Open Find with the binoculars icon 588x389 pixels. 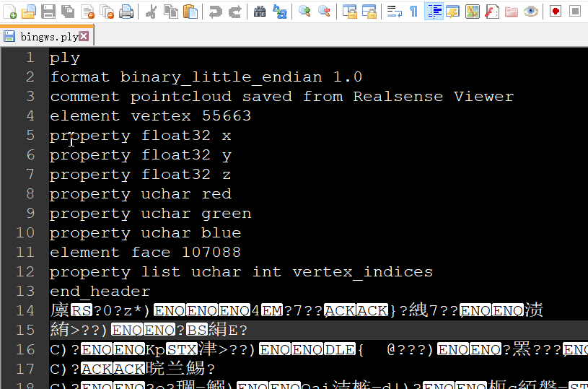click(x=260, y=12)
